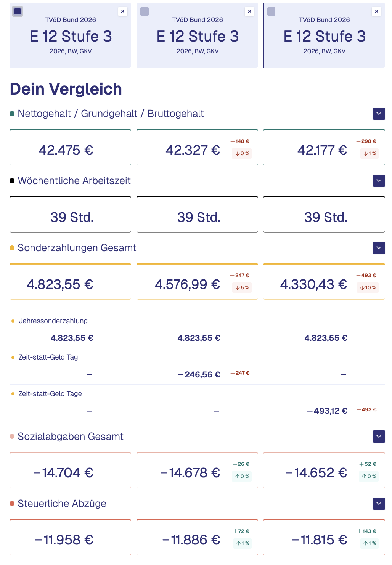Viewport: 392px width, 565px height.
Task: Click the red dot icon beside Steuerliche Abzüge
Action: coord(11,503)
